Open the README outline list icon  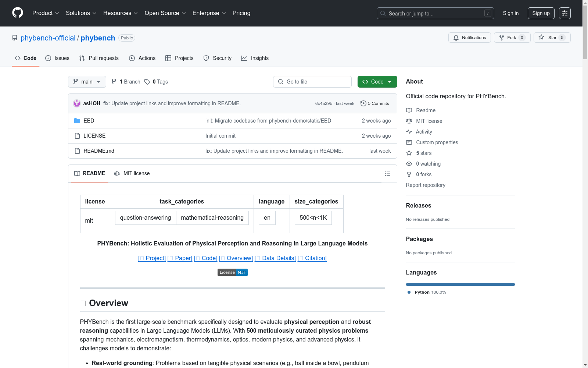388,174
